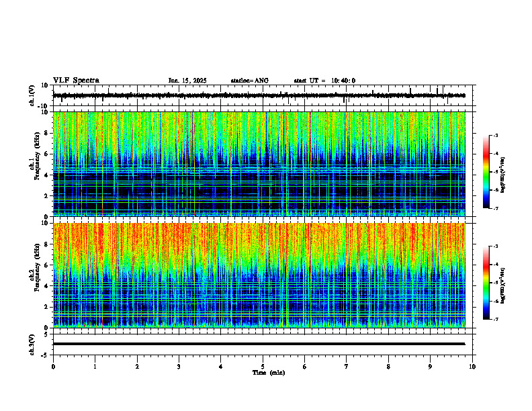Click the "ch.1(V)" axis label
This screenshot has width=532, height=411.
pyautogui.click(x=32, y=95)
